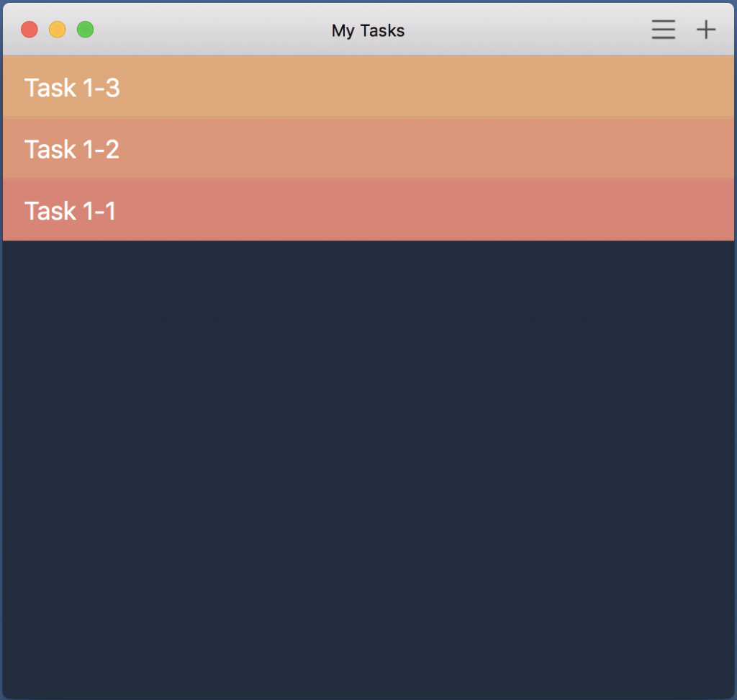Select the Task 1-2 row

click(368, 148)
